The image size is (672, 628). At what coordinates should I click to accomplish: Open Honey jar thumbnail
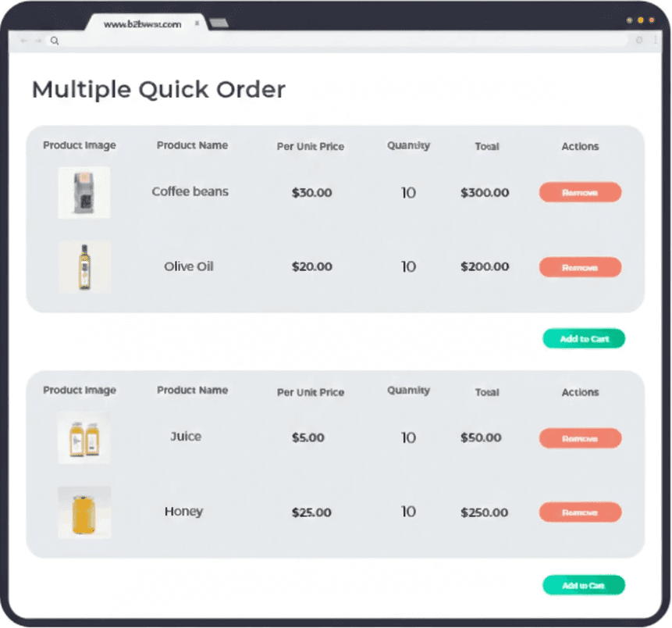click(x=84, y=512)
